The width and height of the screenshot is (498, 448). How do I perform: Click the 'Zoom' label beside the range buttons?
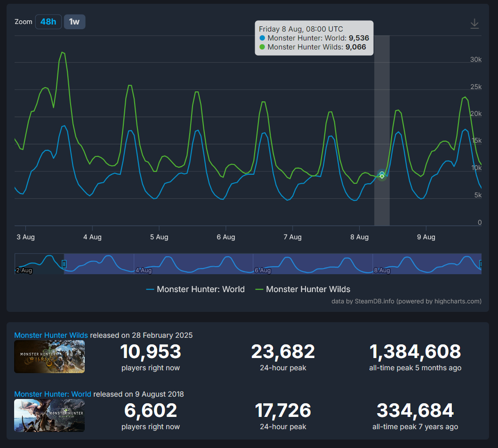(24, 22)
